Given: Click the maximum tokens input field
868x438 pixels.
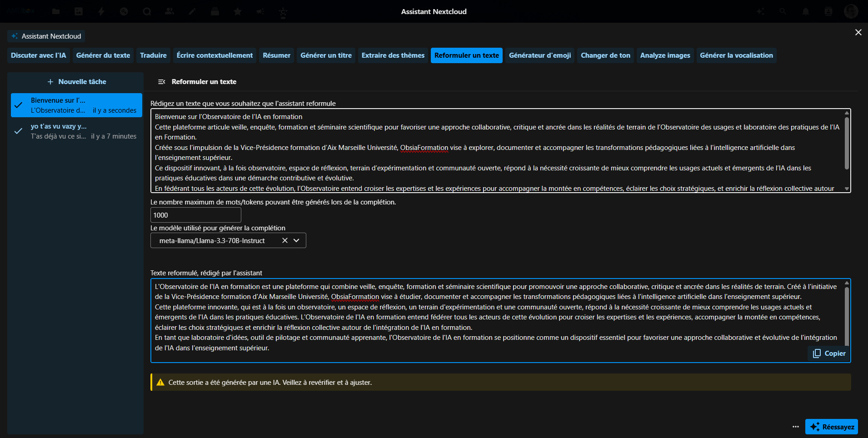Looking at the screenshot, I should point(195,215).
